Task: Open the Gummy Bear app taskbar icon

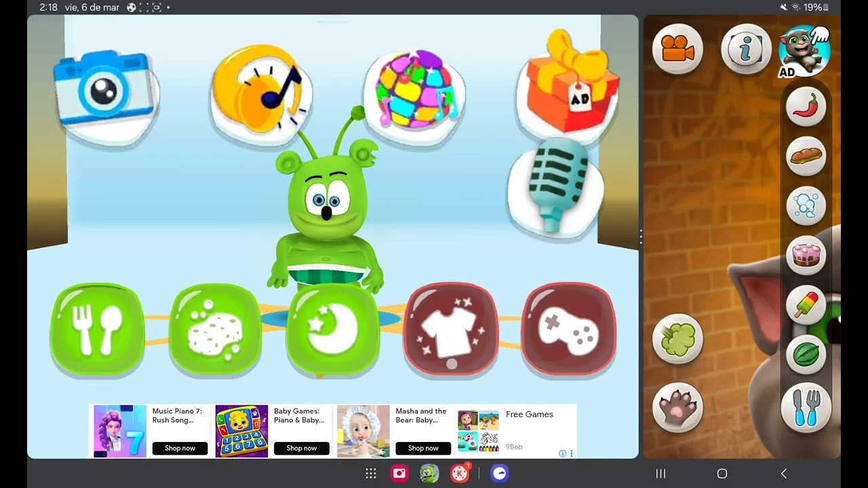Action: (429, 474)
